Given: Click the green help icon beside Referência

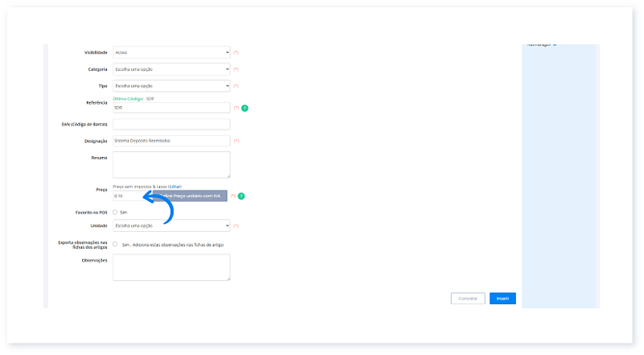Looking at the screenshot, I should [x=244, y=107].
